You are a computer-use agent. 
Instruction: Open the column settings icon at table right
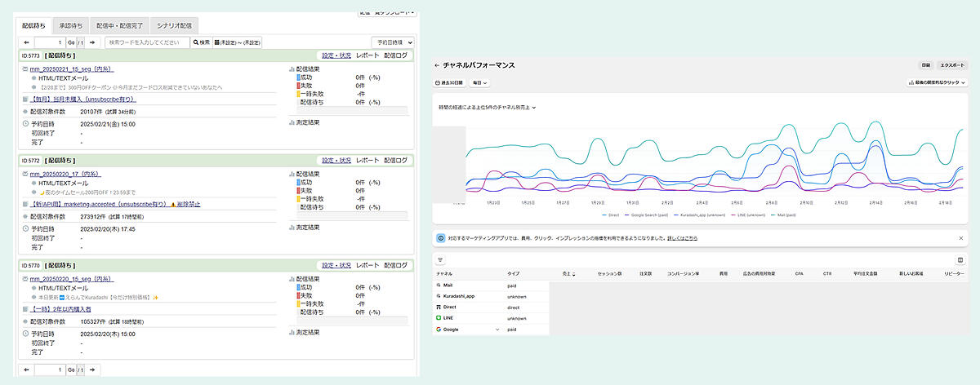click(960, 259)
